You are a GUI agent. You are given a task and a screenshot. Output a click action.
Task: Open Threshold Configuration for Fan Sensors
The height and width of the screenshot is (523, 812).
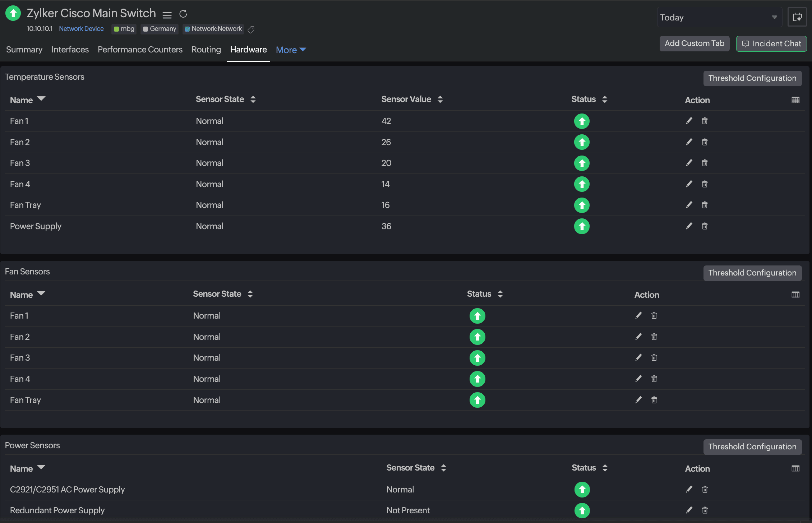[x=752, y=273]
